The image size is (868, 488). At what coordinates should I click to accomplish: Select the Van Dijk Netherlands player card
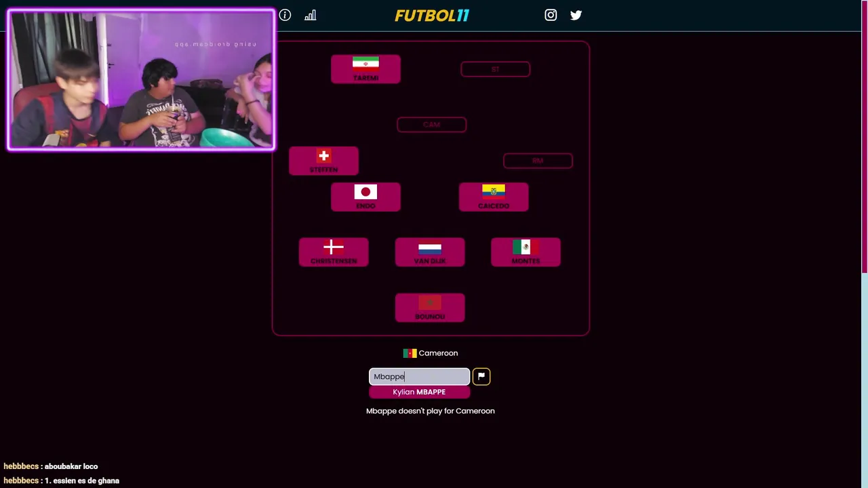(x=430, y=252)
